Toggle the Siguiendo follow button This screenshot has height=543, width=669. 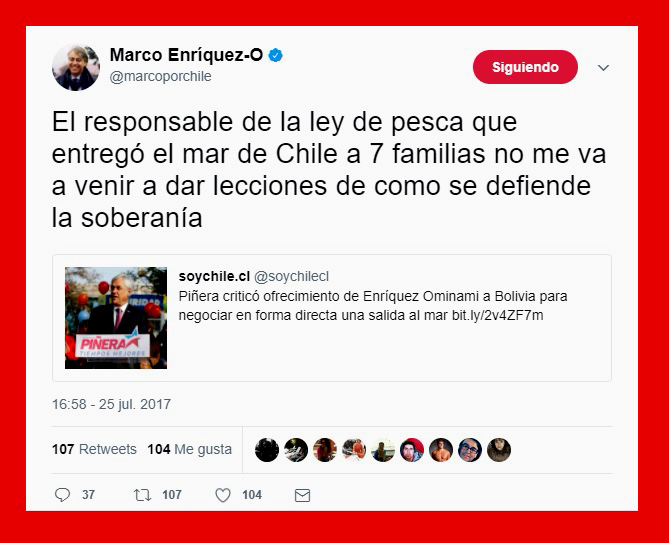tap(525, 67)
